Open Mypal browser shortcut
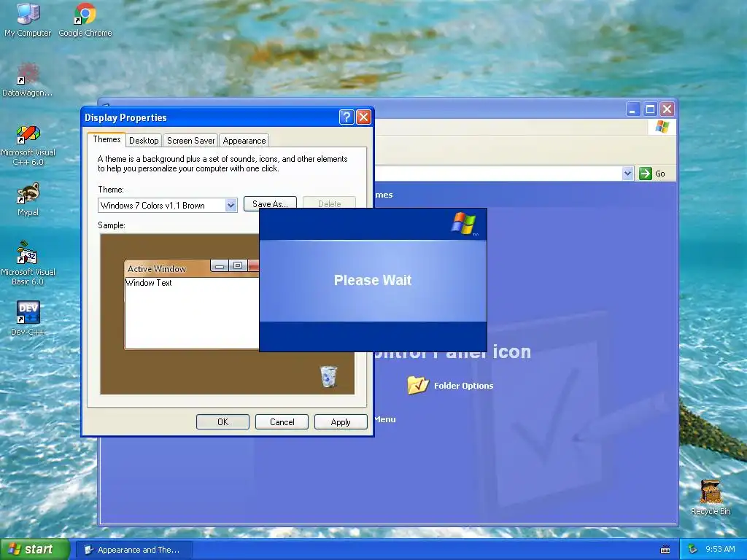 point(28,200)
